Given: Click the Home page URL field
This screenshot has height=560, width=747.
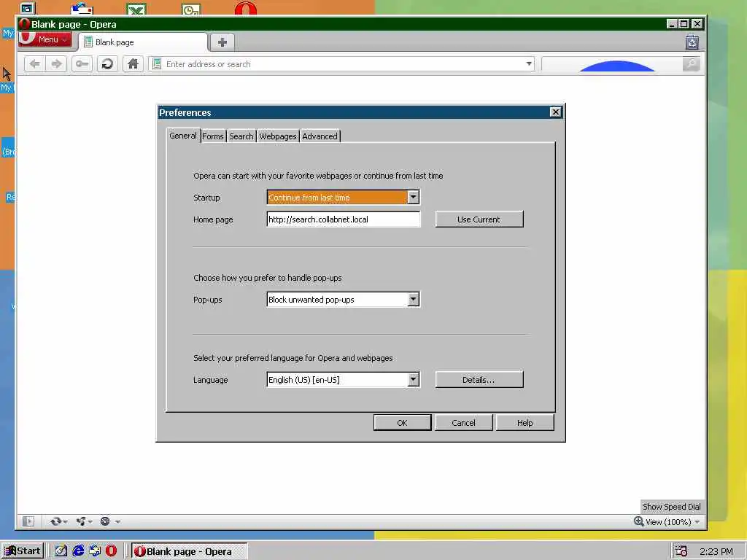Looking at the screenshot, I should [343, 219].
